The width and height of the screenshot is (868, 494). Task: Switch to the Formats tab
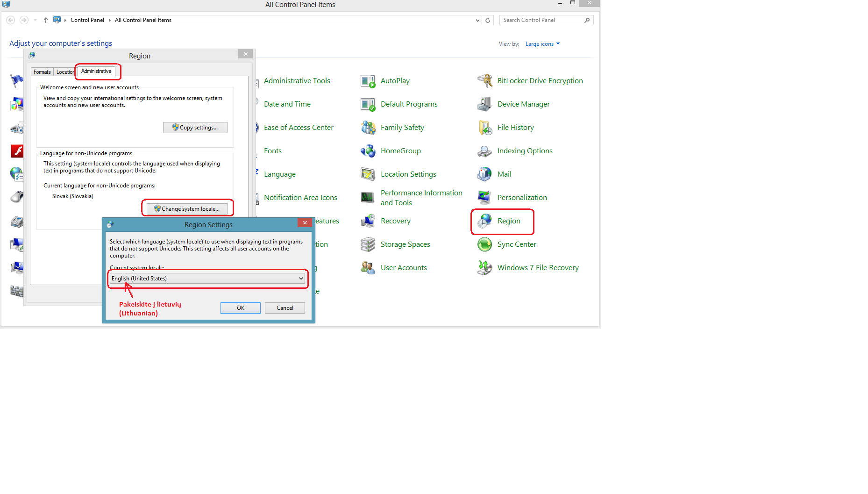click(x=42, y=72)
